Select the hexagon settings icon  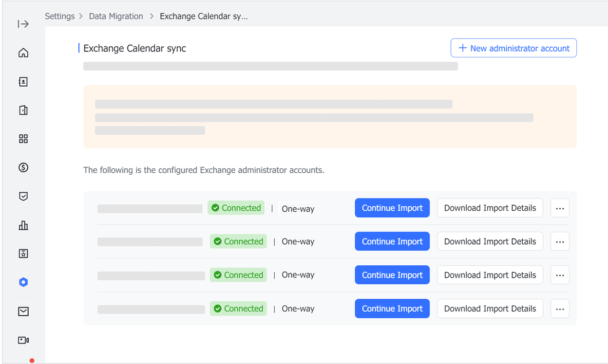pyautogui.click(x=23, y=282)
